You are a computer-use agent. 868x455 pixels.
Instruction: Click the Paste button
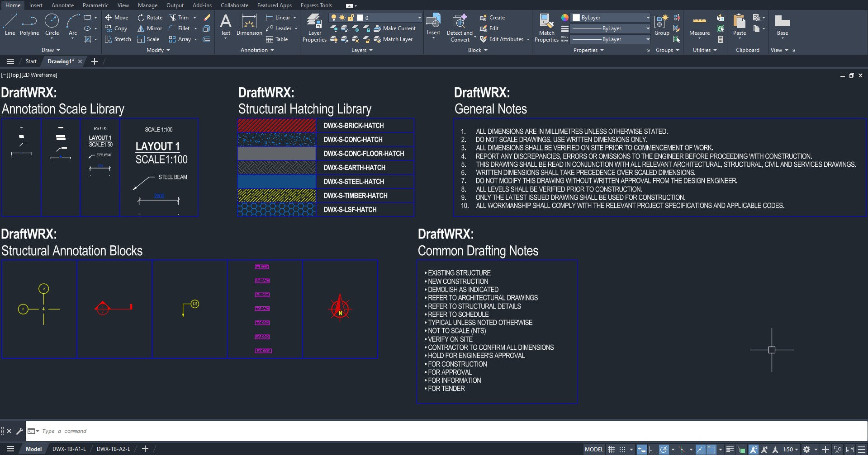(x=740, y=25)
